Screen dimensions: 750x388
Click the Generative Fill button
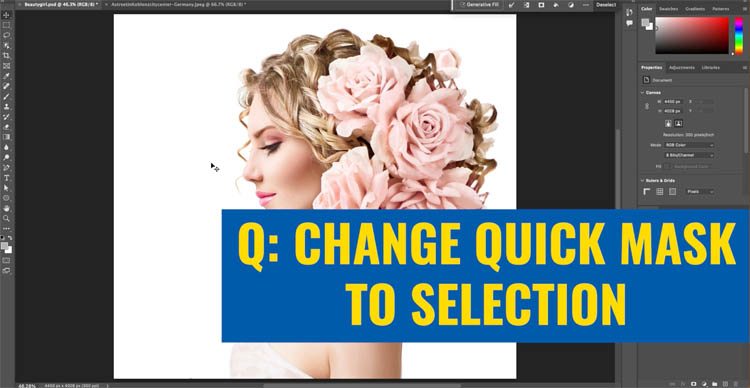479,4
